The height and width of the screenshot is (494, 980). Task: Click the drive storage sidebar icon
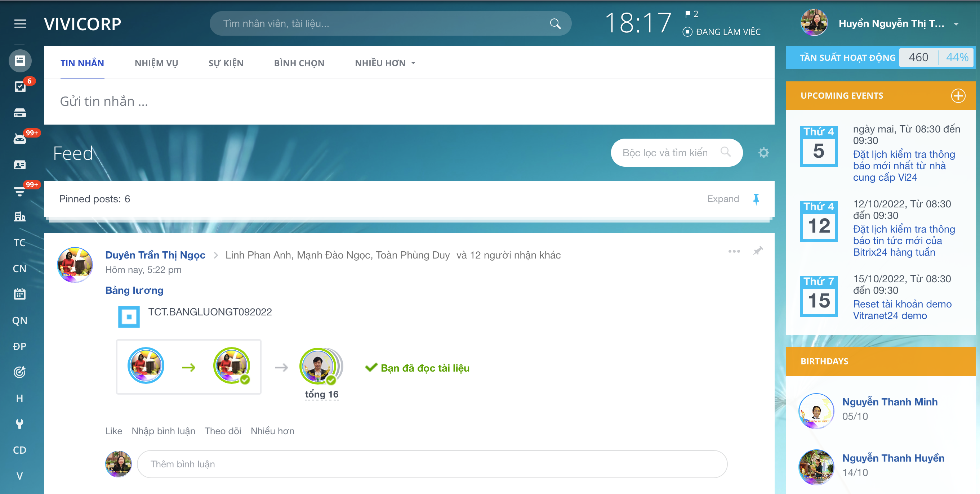tap(20, 113)
